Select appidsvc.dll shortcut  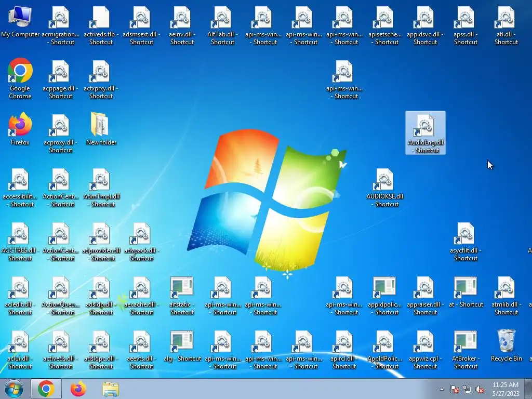pos(425,26)
